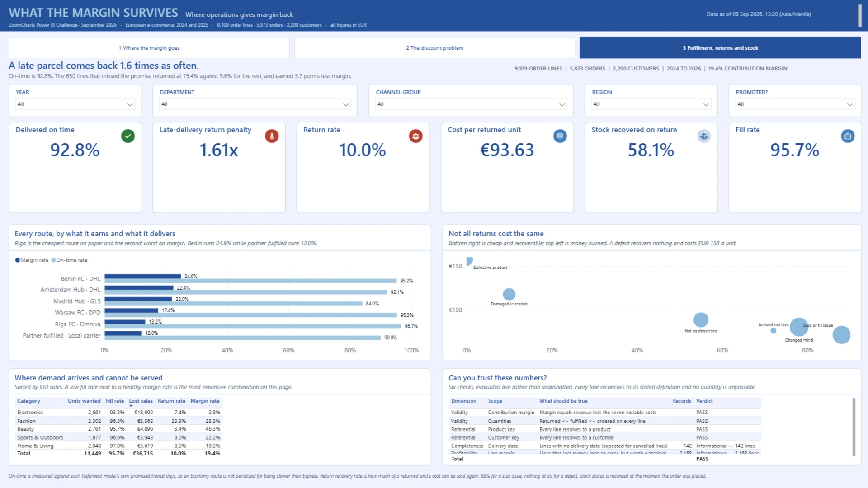Select the Fashion row in category table
868x488 pixels.
pyautogui.click(x=118, y=421)
